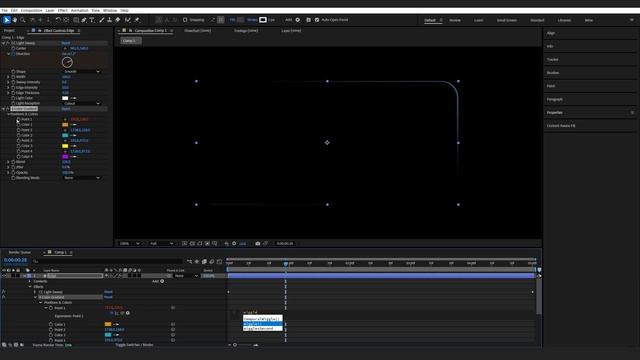Screen dimensions: 640x360
Task: Select temporalWiggle() autocomplete suggestion
Action: pyautogui.click(x=262, y=319)
